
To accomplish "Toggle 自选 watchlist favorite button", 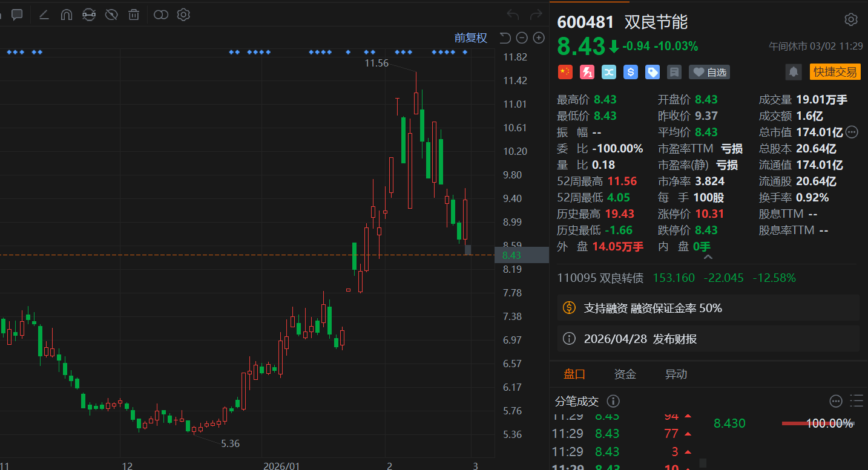I will (709, 72).
